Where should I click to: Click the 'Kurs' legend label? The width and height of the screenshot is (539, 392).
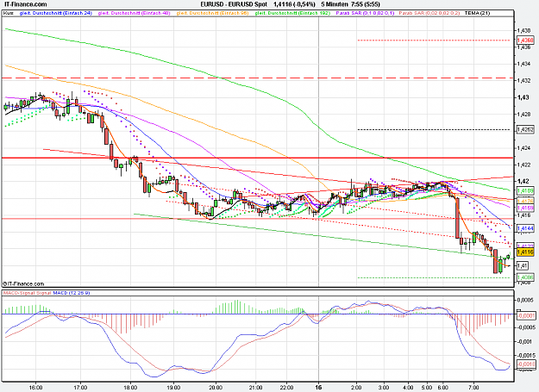(x=8, y=13)
